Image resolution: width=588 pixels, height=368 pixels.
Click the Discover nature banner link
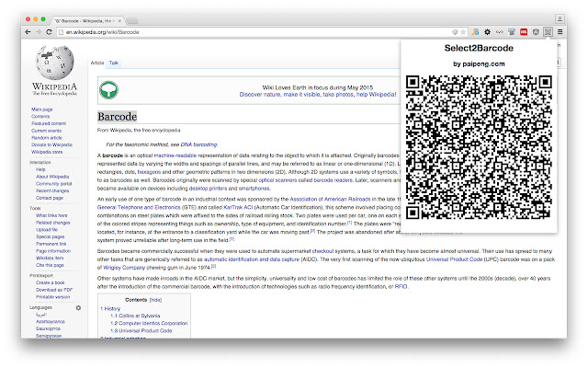[x=318, y=95]
